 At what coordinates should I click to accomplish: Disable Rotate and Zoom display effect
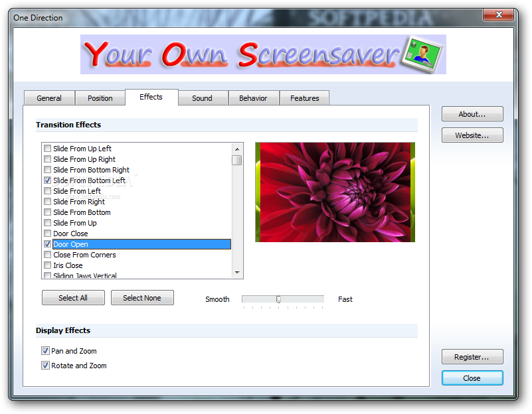point(45,365)
